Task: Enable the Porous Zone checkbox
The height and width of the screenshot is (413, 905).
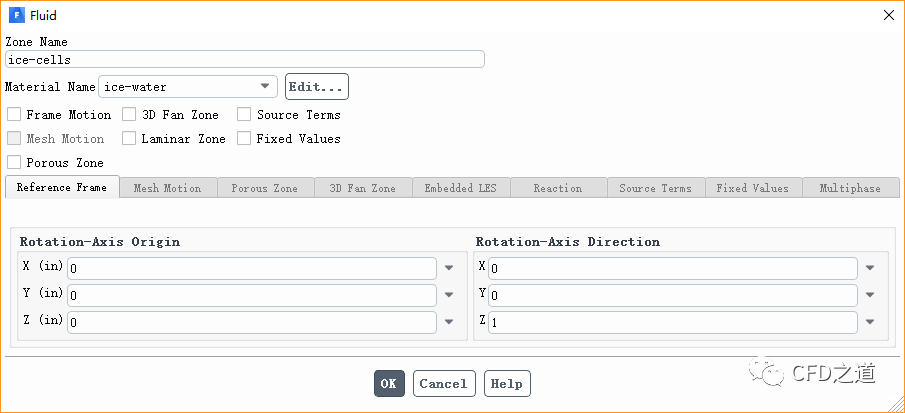Action: coord(14,162)
